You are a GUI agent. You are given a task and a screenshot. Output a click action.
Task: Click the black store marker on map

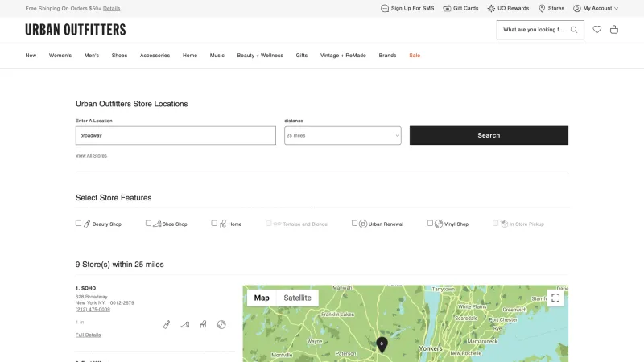point(382,345)
